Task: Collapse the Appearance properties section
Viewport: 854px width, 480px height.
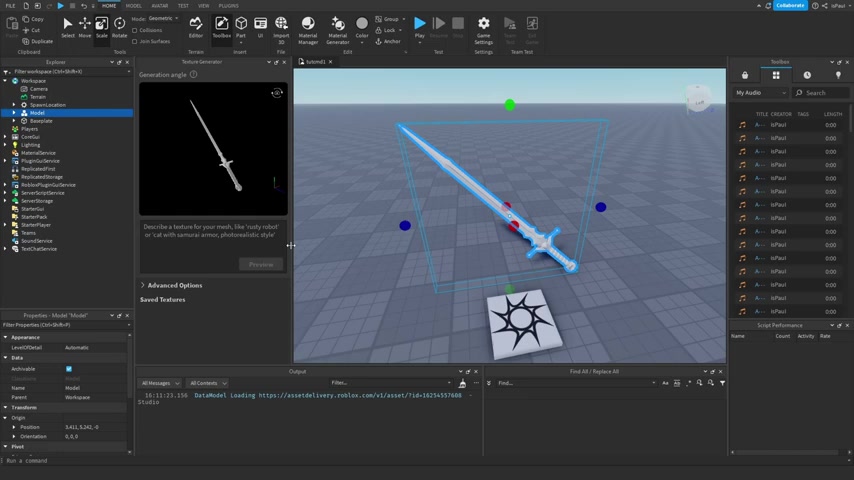Action: [5, 337]
